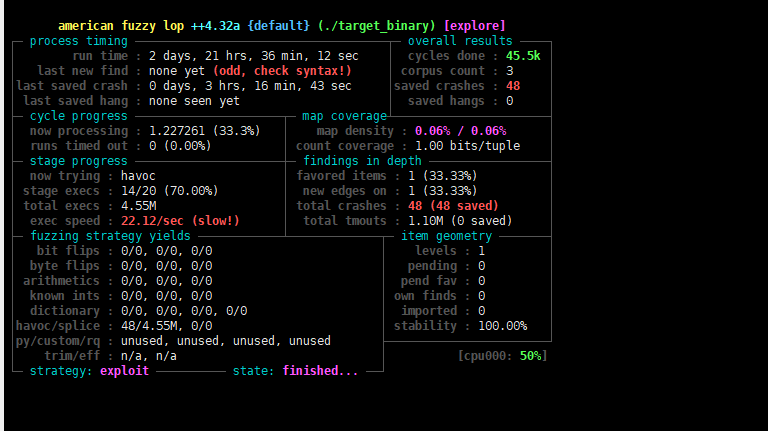Click saved crashes value '48' in overall results
Screen dimensions: 768x431
[x=513, y=86]
